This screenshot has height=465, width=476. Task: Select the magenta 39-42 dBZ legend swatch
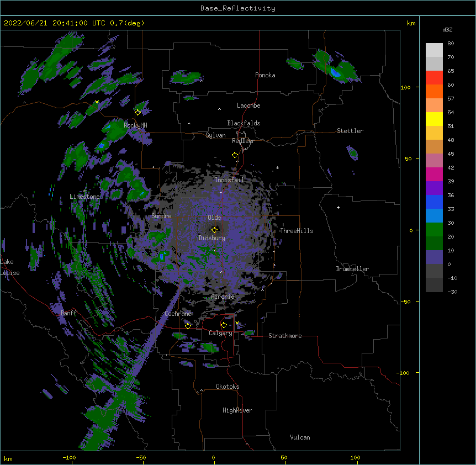(434, 174)
